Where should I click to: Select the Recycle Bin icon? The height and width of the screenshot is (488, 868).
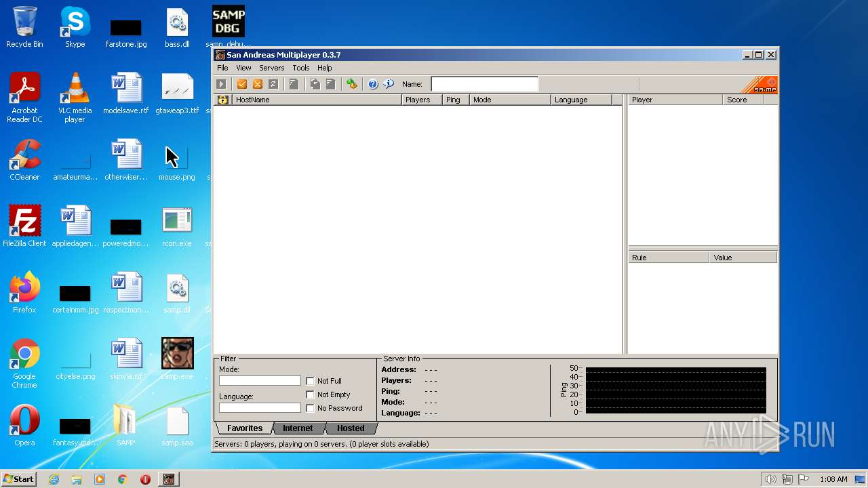tap(24, 26)
